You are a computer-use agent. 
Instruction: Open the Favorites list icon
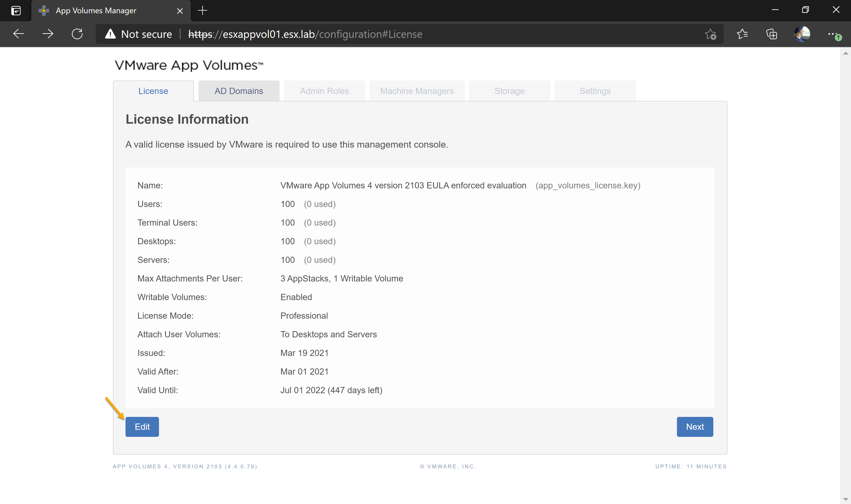click(742, 34)
